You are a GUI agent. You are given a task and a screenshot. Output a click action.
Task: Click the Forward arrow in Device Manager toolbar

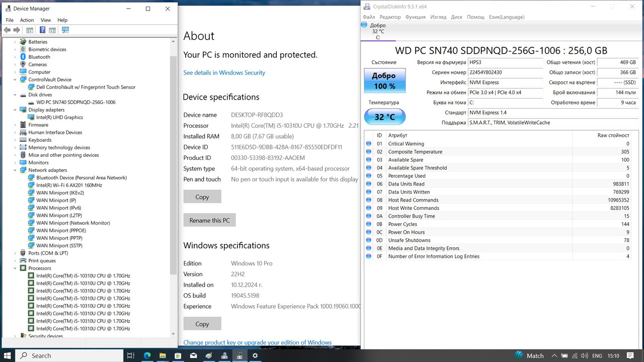[x=17, y=30]
